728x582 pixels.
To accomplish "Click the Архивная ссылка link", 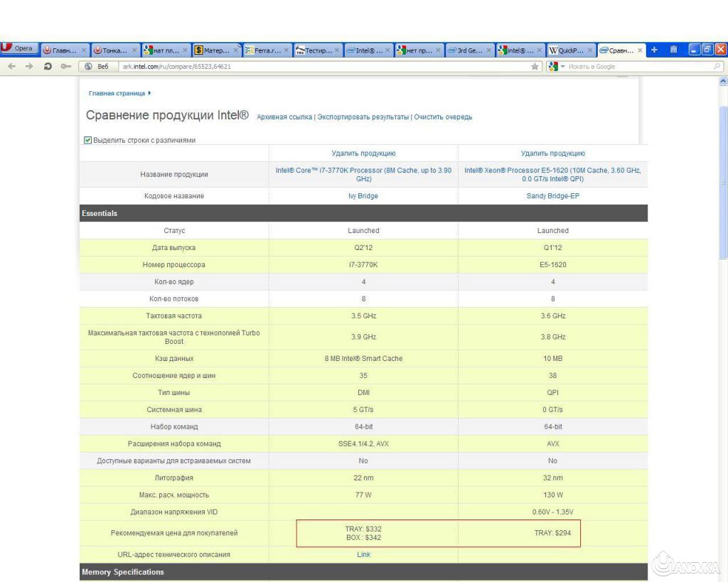I will (x=284, y=117).
